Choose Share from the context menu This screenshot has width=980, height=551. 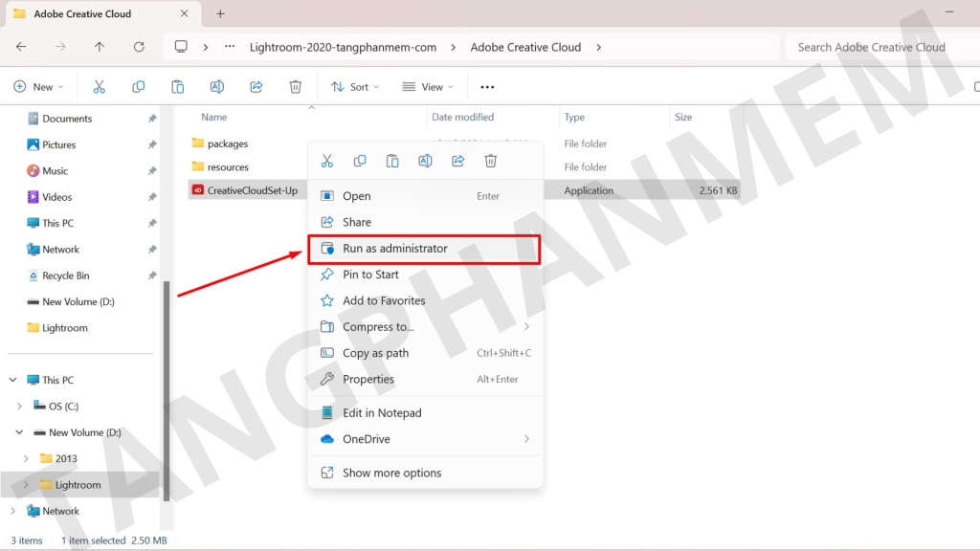point(425,222)
